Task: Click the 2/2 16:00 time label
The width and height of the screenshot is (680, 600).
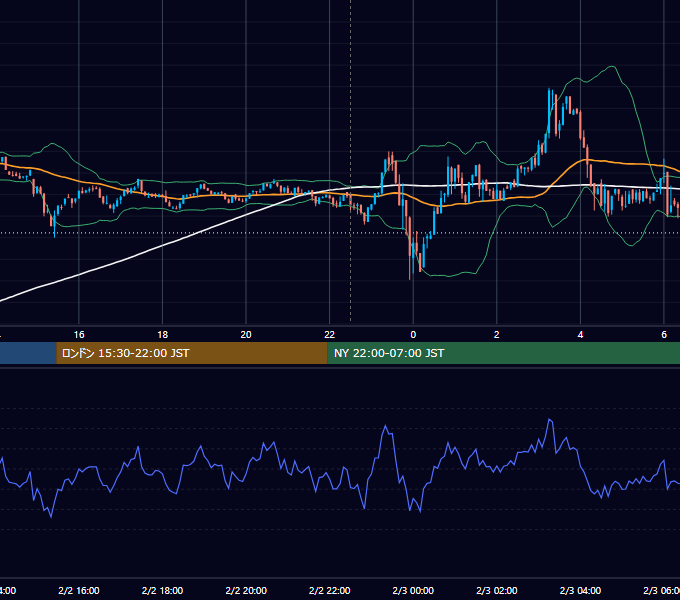Action: click(x=79, y=590)
